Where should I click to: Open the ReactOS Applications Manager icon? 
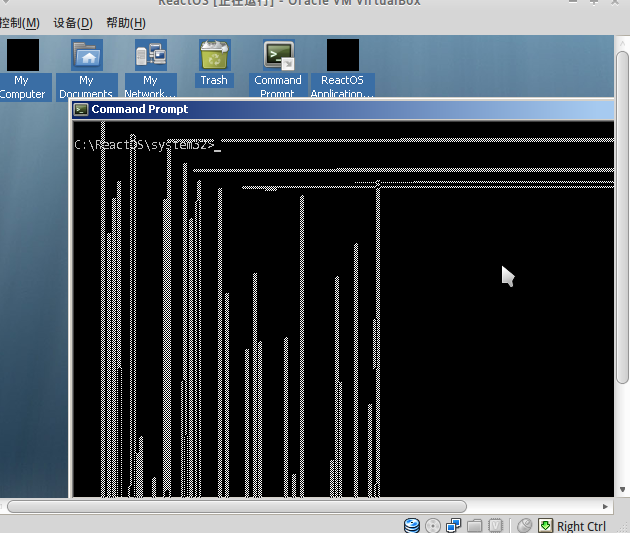(x=343, y=55)
